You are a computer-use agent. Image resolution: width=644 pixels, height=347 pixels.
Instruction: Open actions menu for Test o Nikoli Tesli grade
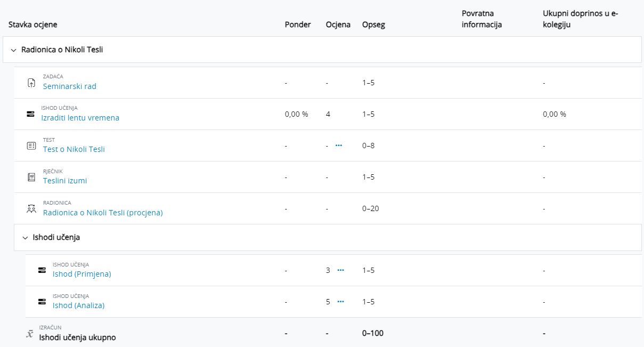tap(339, 145)
